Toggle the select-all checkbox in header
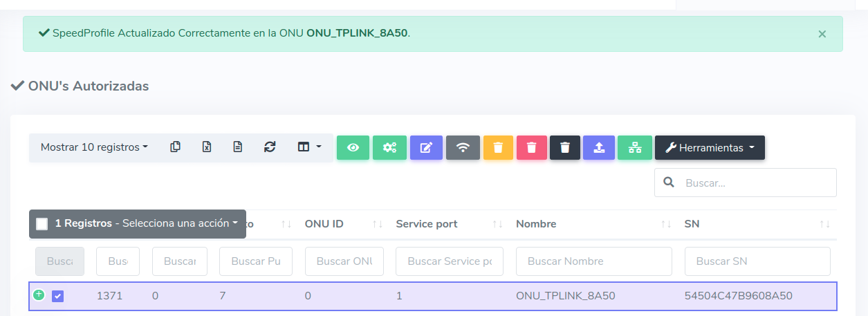The width and height of the screenshot is (868, 316). 42,224
